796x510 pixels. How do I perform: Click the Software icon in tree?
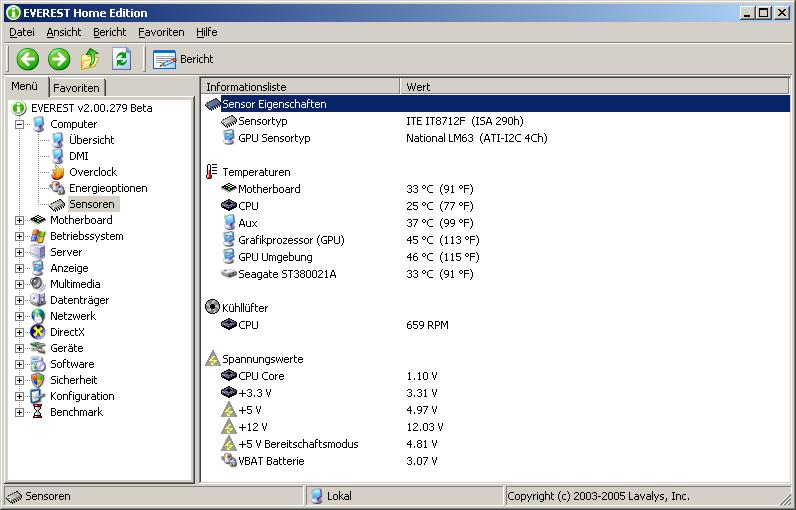coord(38,364)
